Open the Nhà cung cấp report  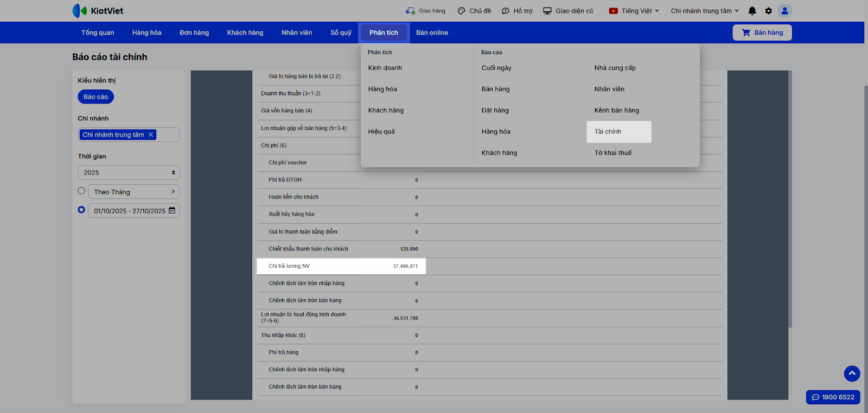click(x=615, y=68)
